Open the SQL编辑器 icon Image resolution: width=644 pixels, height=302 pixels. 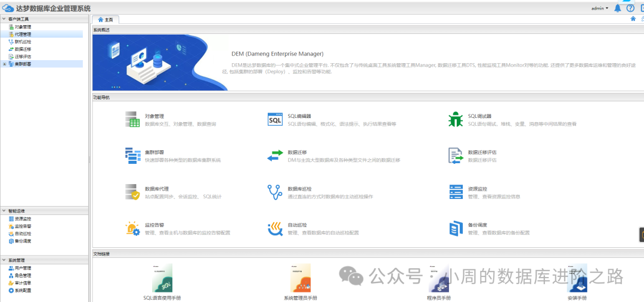tap(275, 119)
